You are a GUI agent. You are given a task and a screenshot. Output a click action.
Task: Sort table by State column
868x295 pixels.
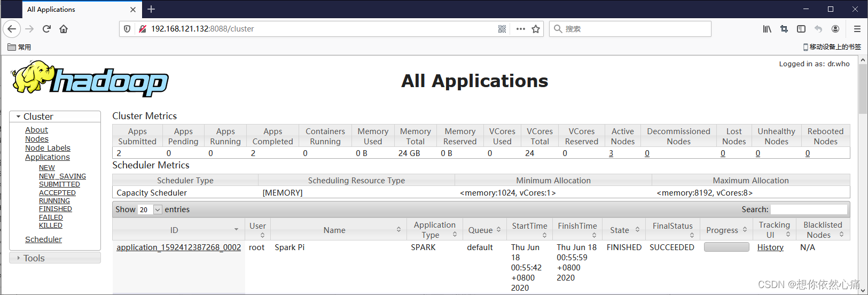624,230
